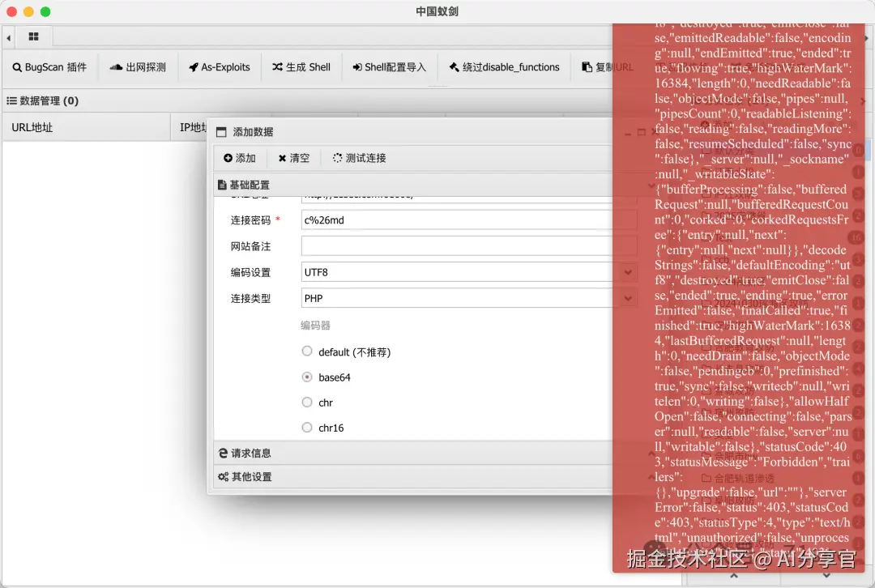Choose the chr encoder option
This screenshot has height=588, width=875.
pyautogui.click(x=307, y=403)
